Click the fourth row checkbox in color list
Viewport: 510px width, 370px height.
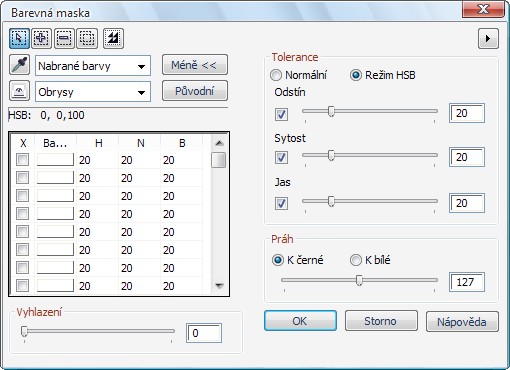coord(23,214)
